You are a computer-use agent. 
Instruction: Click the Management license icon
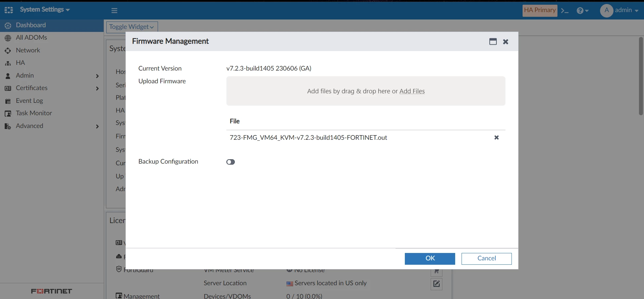tap(119, 296)
